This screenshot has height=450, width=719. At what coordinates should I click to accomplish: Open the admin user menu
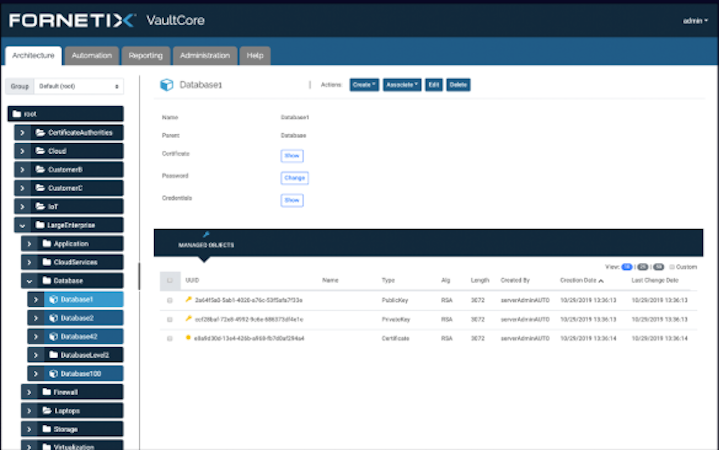tap(695, 21)
